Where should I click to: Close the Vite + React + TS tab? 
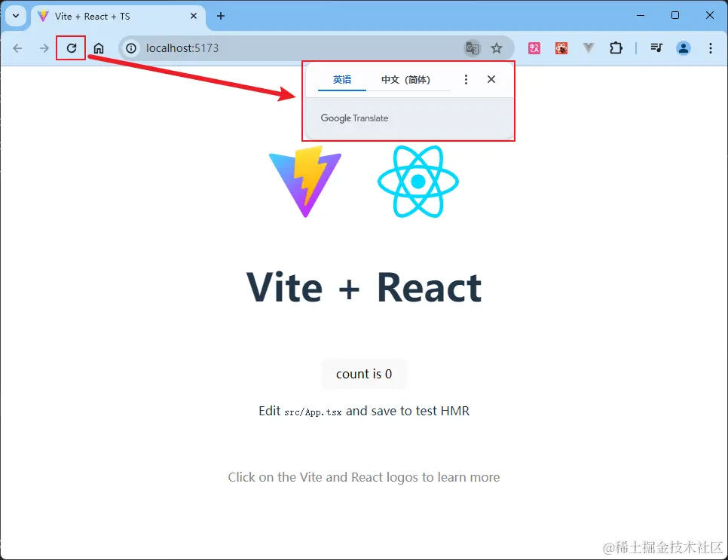point(194,17)
